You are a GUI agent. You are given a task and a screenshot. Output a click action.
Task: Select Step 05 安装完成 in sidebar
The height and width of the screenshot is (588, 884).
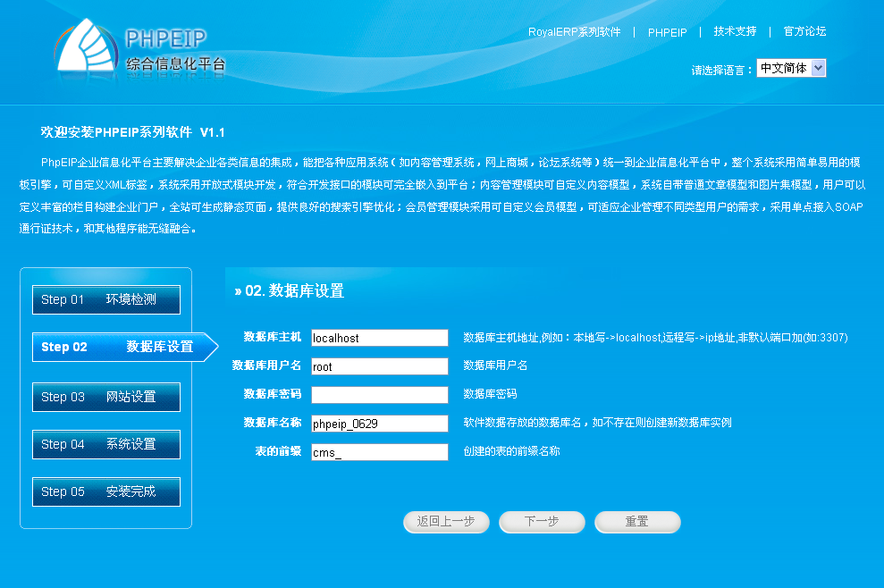(x=106, y=491)
